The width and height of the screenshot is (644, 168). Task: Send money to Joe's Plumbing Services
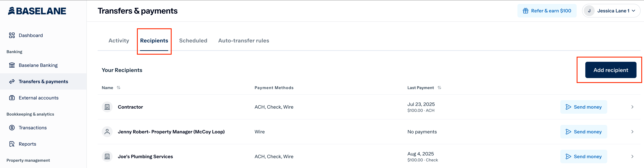tap(583, 156)
